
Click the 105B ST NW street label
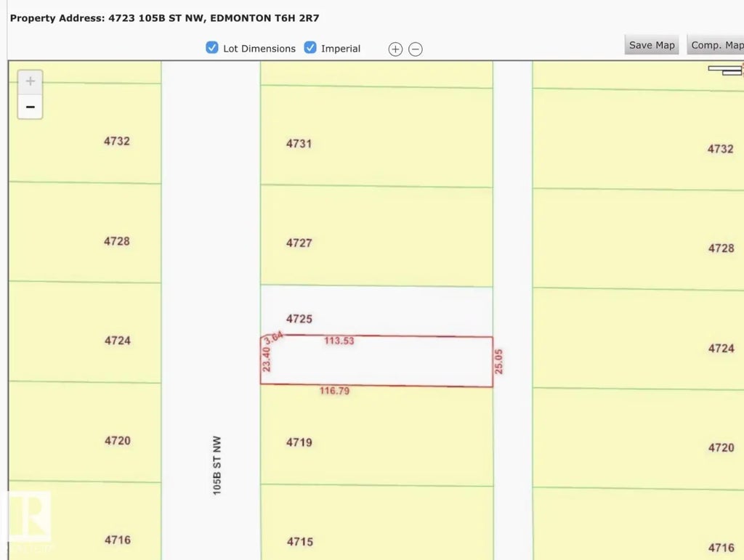pos(217,465)
